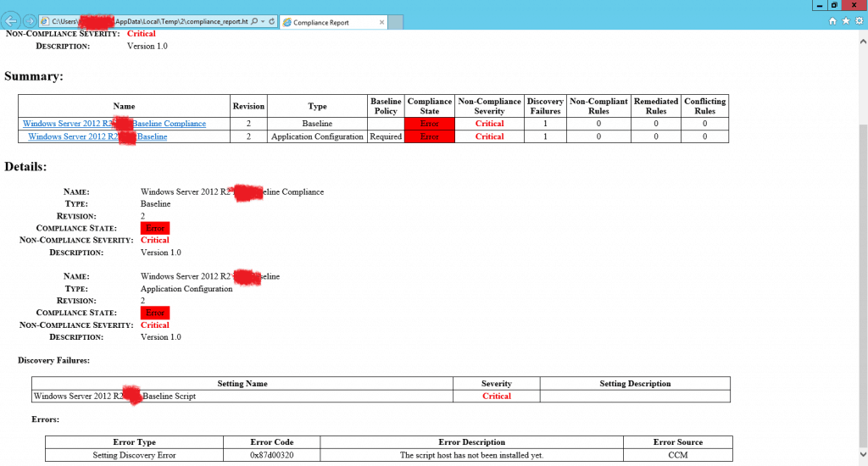This screenshot has width=868, height=466.
Task: Open the second-row Baseline link in Summary
Action: point(97,136)
